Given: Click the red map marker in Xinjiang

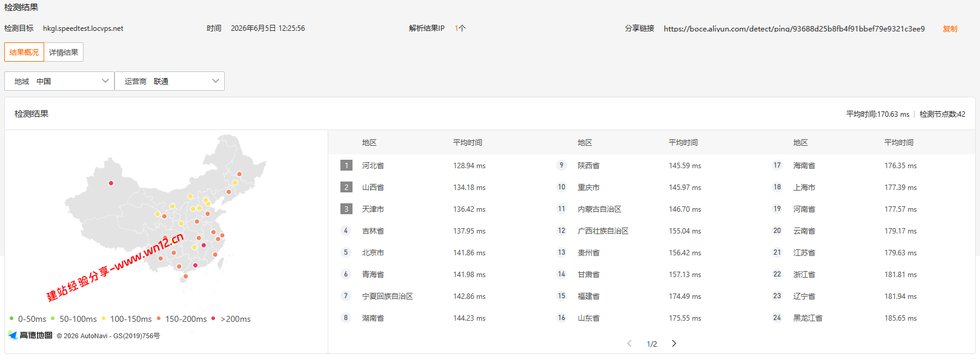Looking at the screenshot, I should click(x=111, y=183).
